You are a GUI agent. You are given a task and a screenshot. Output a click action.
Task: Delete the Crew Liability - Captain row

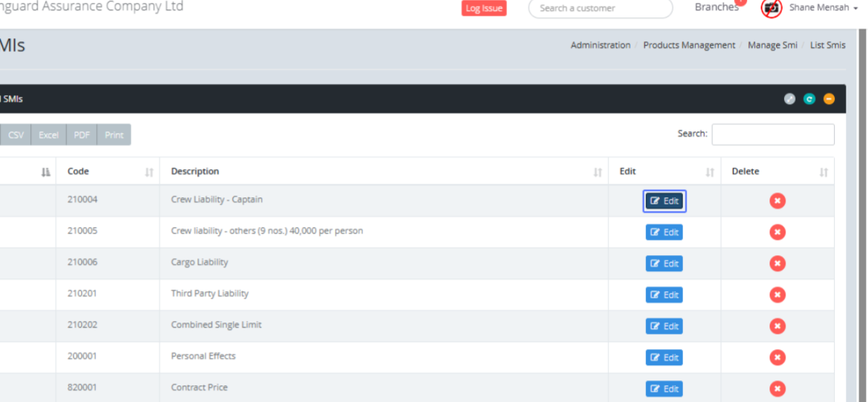click(778, 201)
